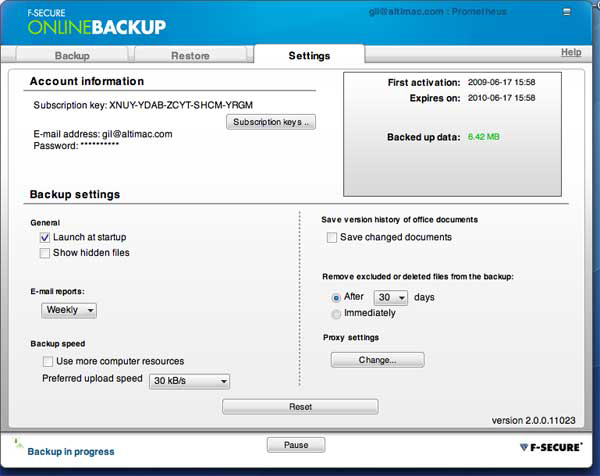
Task: Open the E-mail reports Weekly dropdown
Action: tap(69, 310)
